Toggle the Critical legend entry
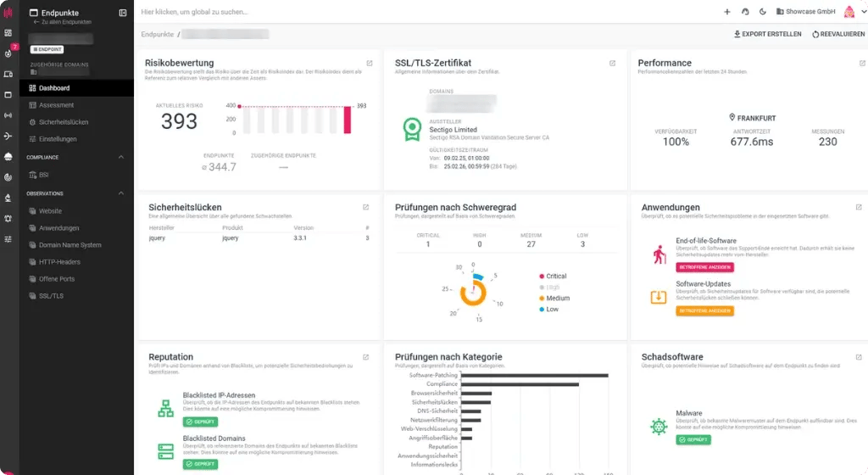 coord(553,277)
